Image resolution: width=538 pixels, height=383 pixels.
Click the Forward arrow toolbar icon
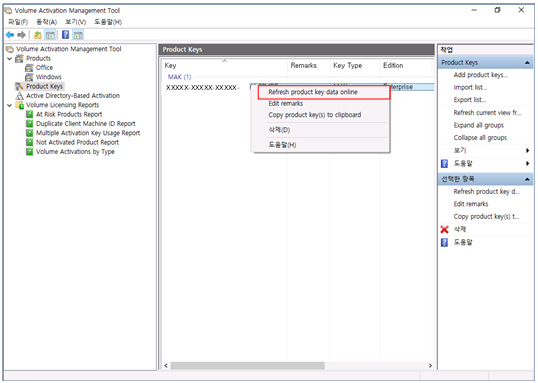(21, 35)
